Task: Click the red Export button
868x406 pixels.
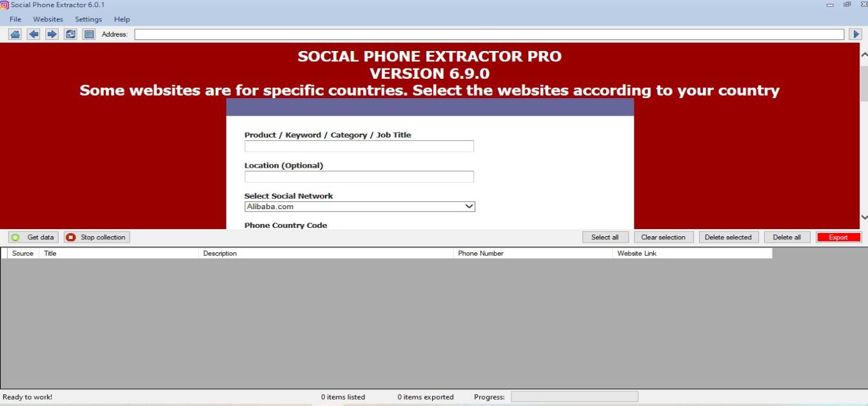Action: [x=838, y=237]
